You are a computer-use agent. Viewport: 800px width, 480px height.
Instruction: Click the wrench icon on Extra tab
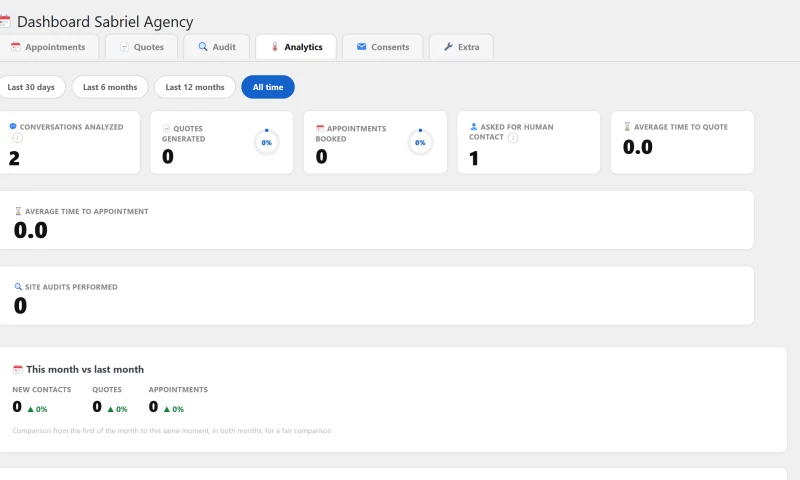(x=448, y=46)
